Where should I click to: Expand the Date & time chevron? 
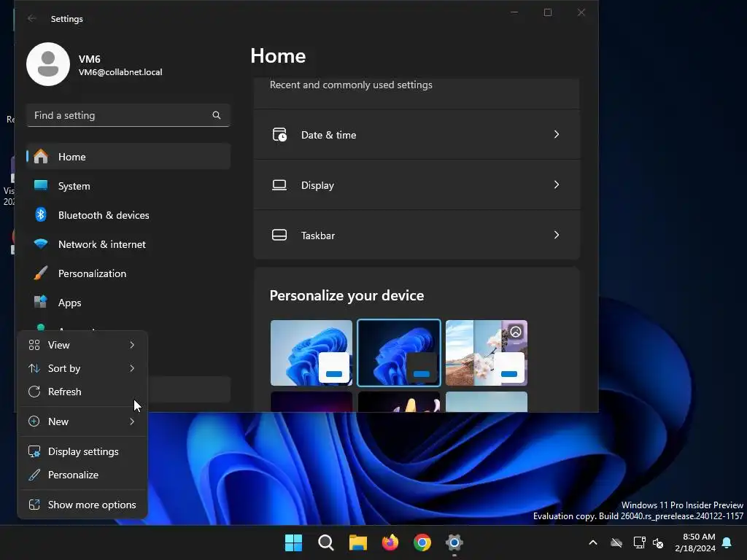pos(557,134)
